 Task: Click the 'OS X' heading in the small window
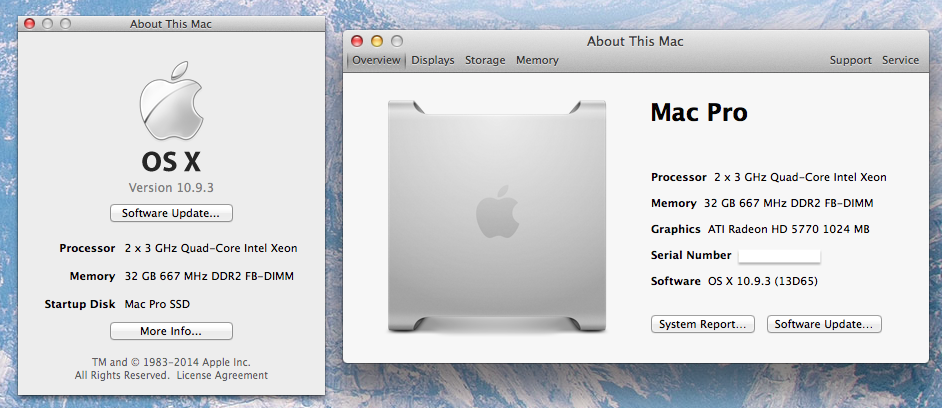171,162
